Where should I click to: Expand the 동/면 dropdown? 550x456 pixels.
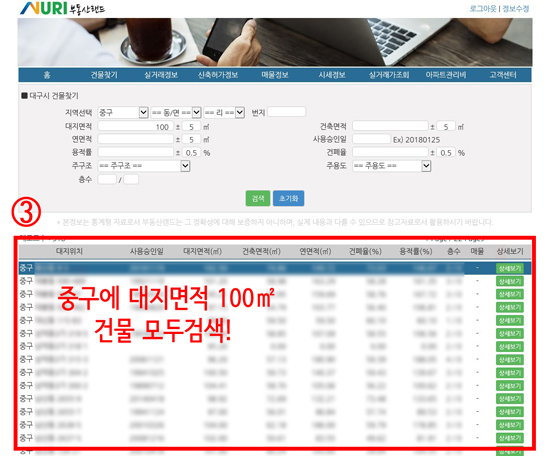tap(176, 113)
